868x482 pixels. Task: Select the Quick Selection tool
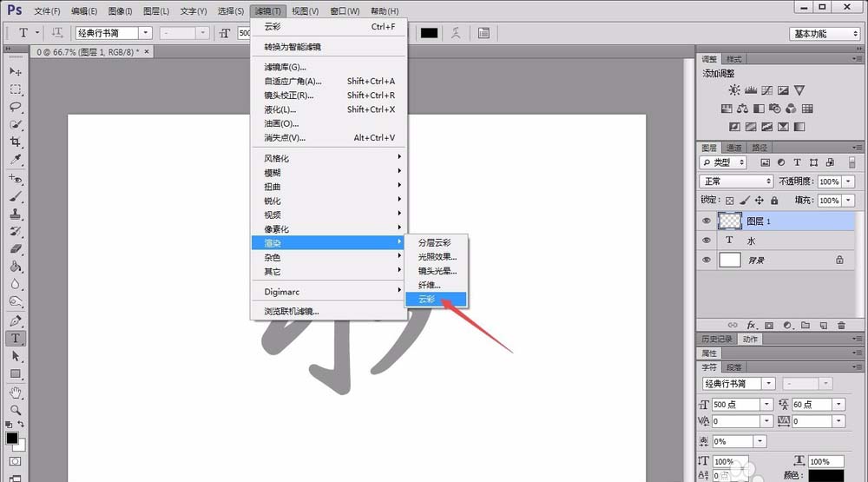[x=16, y=125]
